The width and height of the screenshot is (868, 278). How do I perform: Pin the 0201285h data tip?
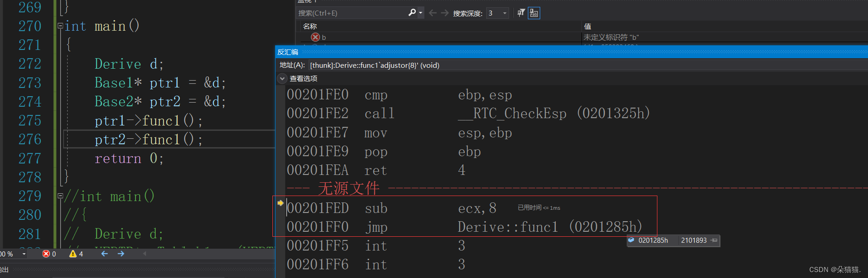point(714,240)
